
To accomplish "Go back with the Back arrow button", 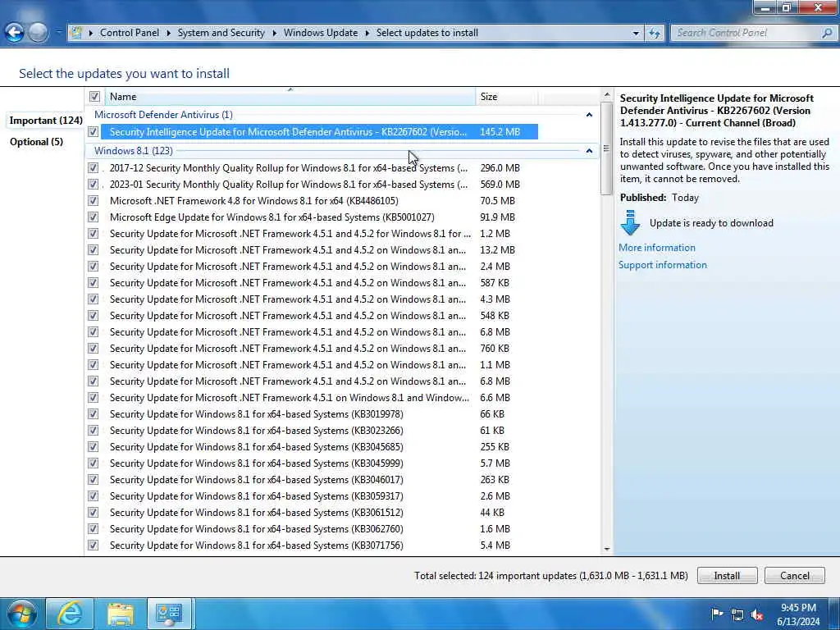I will (x=15, y=33).
